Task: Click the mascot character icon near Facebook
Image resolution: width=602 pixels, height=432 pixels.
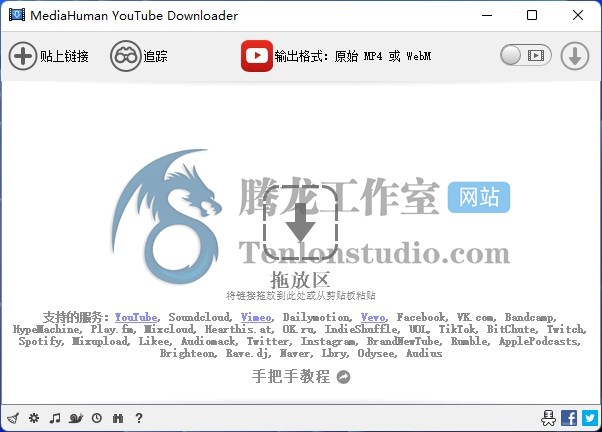Action: [x=548, y=418]
